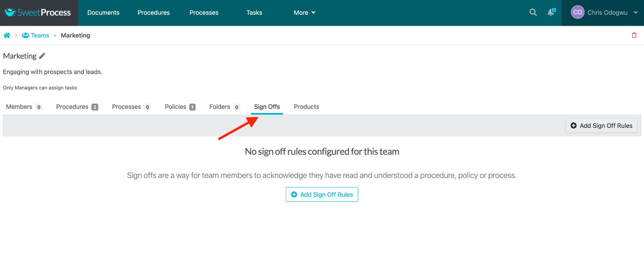Screen dimensions: 644x279
Task: Click the CO user avatar
Action: tap(577, 13)
